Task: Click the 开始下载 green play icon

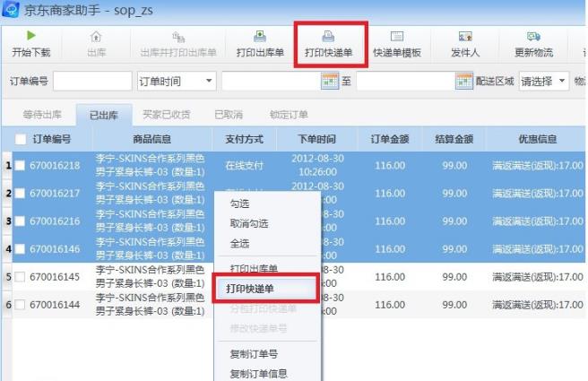Action: (31, 36)
